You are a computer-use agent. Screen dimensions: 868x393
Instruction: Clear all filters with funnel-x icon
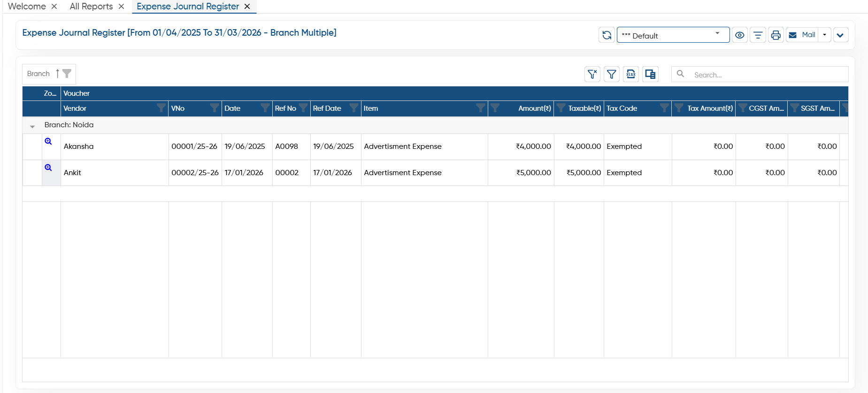[592, 74]
